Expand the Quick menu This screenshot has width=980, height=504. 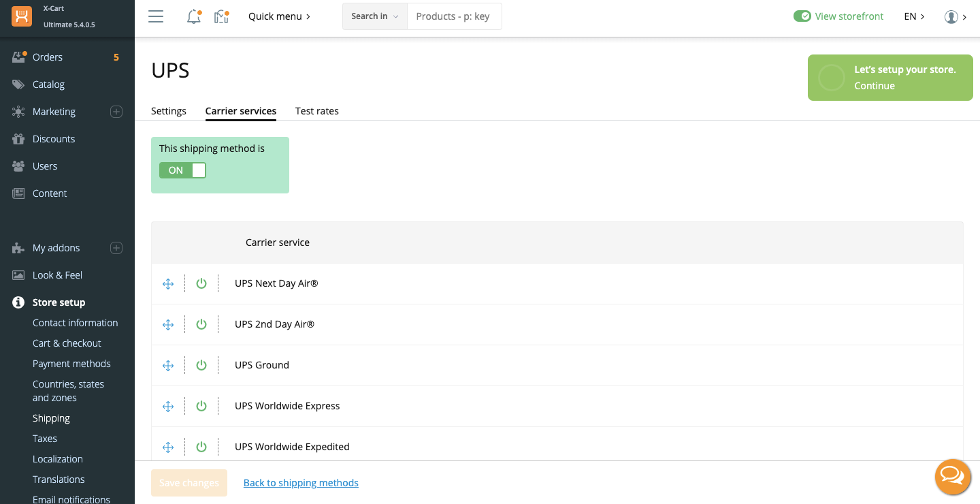tap(279, 16)
